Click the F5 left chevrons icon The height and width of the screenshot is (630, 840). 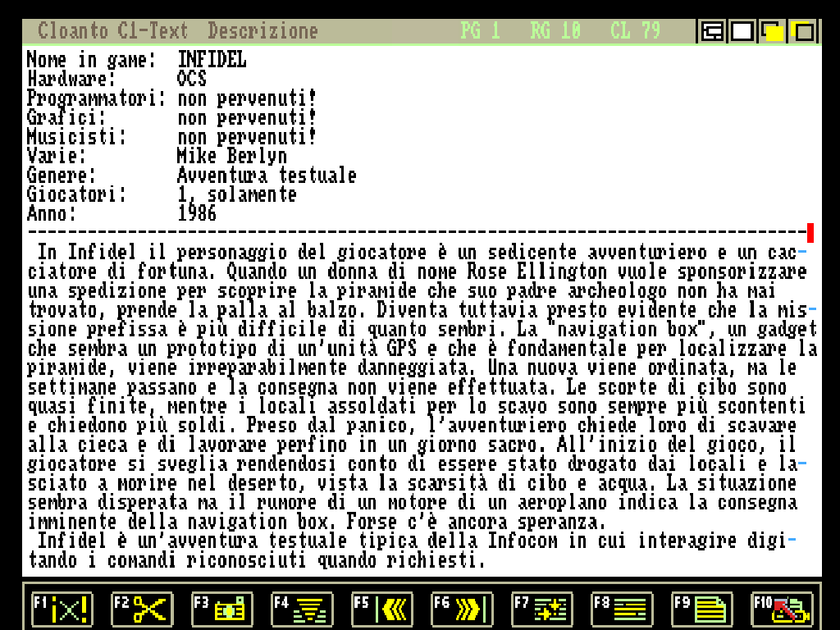(x=383, y=609)
